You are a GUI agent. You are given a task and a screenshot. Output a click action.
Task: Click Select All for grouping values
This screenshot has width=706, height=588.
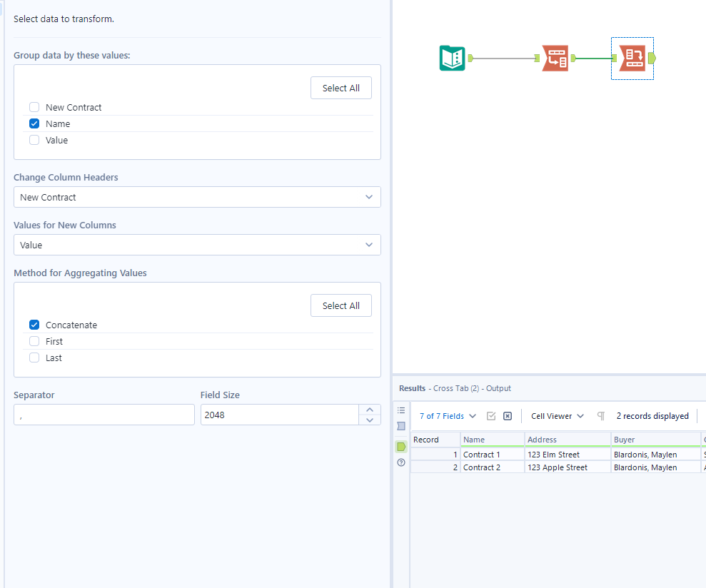pos(341,87)
